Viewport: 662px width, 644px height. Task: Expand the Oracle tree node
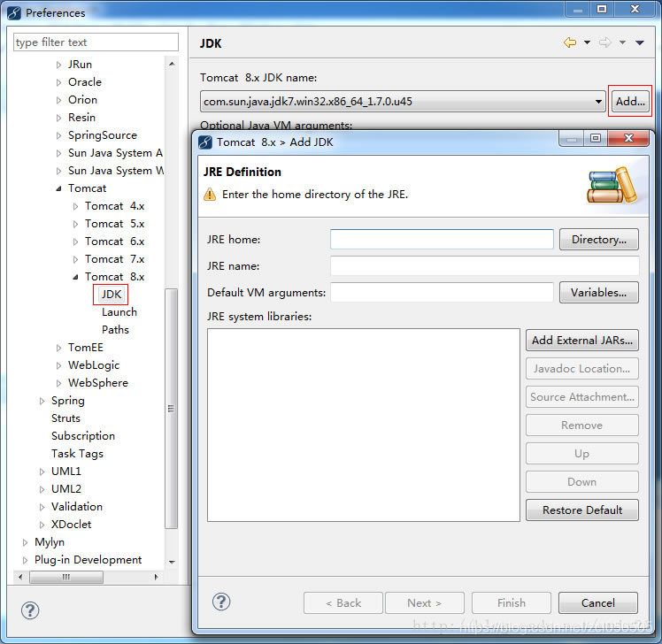click(x=58, y=82)
